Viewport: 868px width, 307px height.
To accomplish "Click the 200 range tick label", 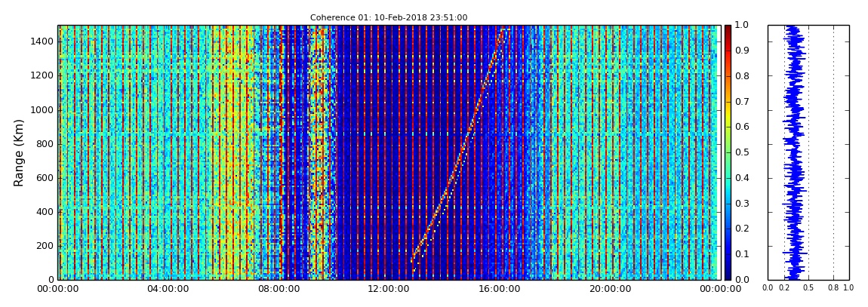I will [46, 246].
